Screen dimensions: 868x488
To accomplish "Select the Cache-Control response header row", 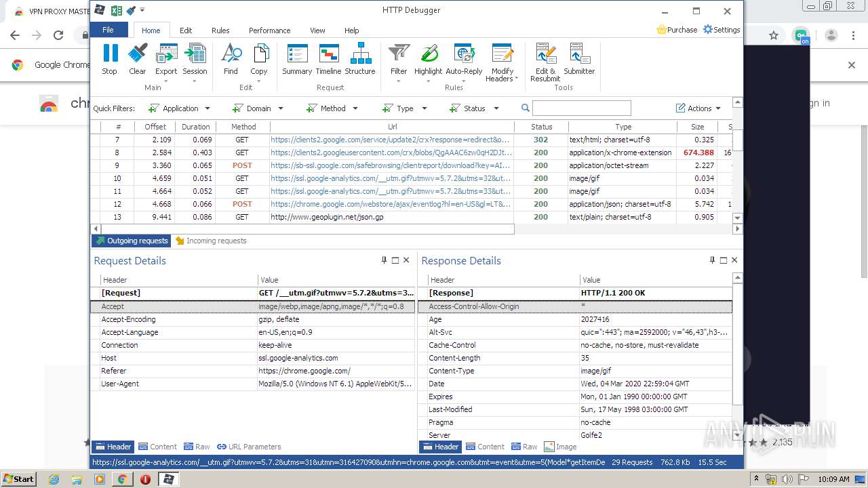I will tap(576, 345).
